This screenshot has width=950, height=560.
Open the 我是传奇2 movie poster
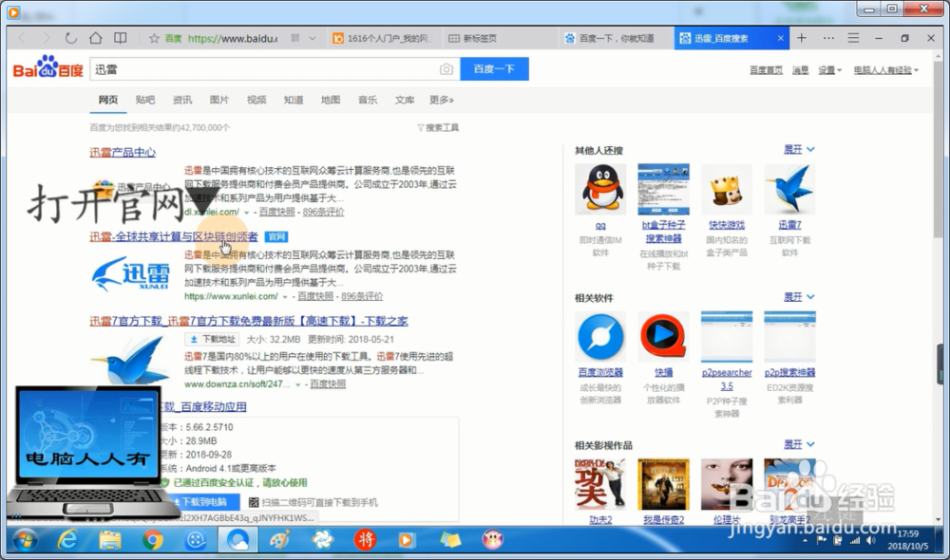tap(663, 484)
